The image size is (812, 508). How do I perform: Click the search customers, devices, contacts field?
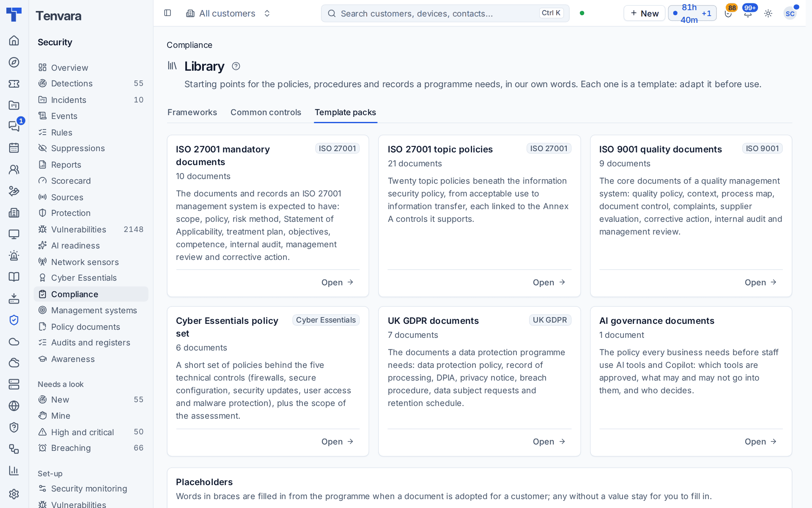tap(445, 14)
